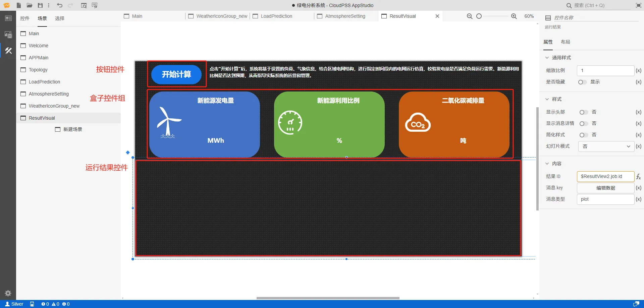Click the 缩放比例 input field
Image resolution: width=644 pixels, height=308 pixels.
pyautogui.click(x=605, y=71)
